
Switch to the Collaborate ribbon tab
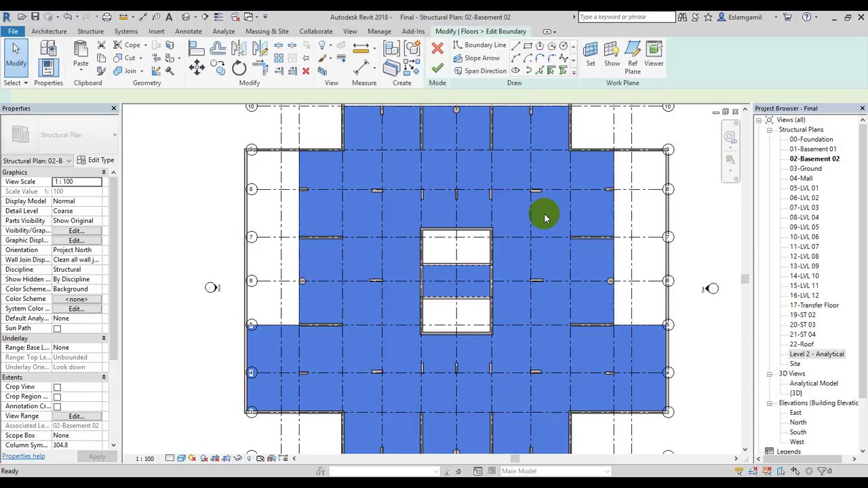(x=316, y=31)
